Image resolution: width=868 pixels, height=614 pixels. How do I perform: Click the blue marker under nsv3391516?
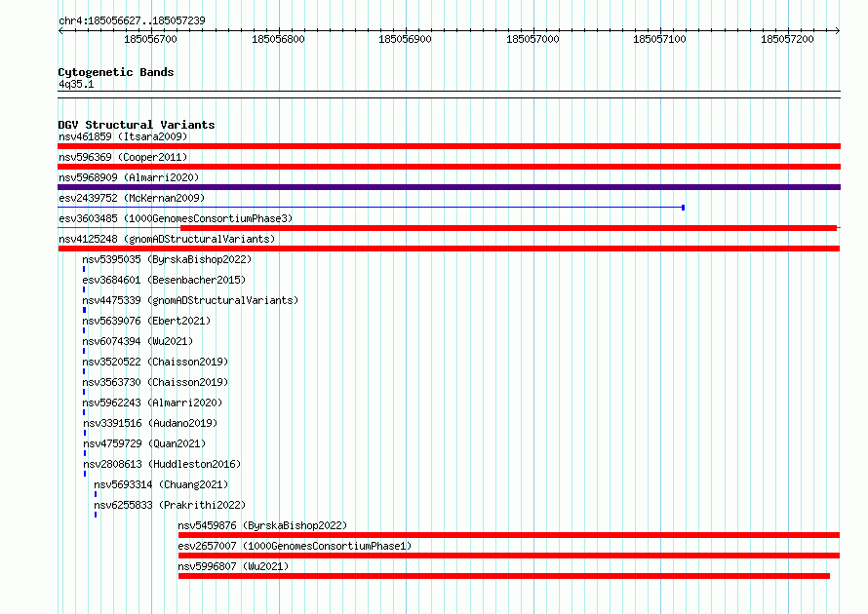click(x=85, y=433)
